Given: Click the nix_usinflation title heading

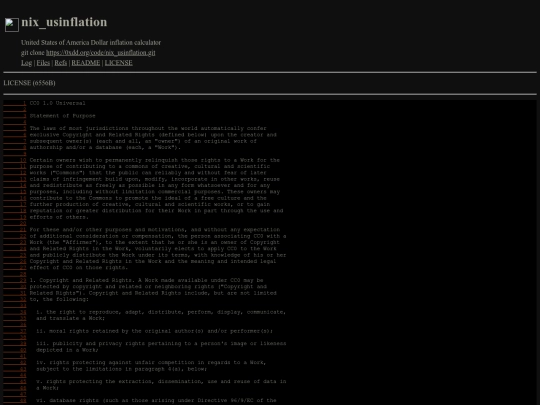Looking at the screenshot, I should tap(64, 22).
